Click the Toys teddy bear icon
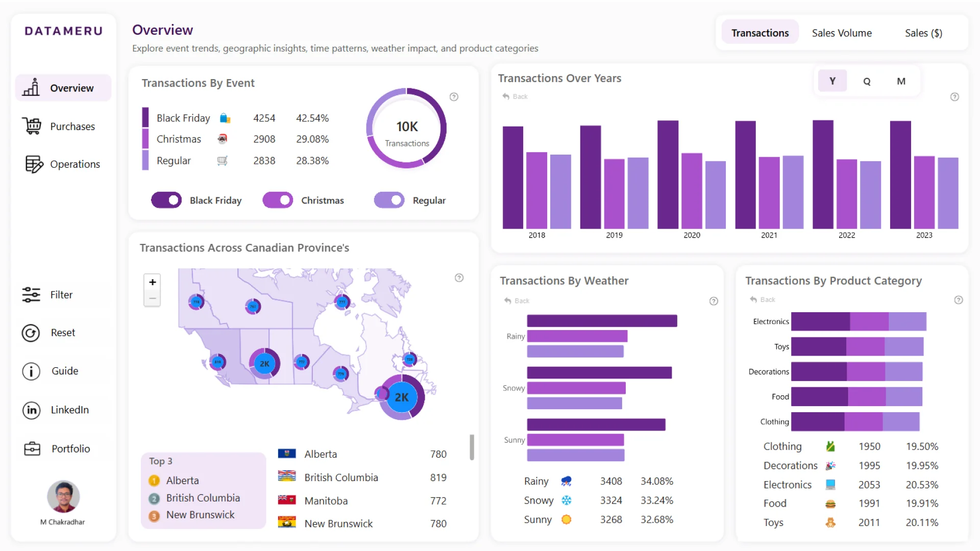The image size is (980, 551). point(830,522)
